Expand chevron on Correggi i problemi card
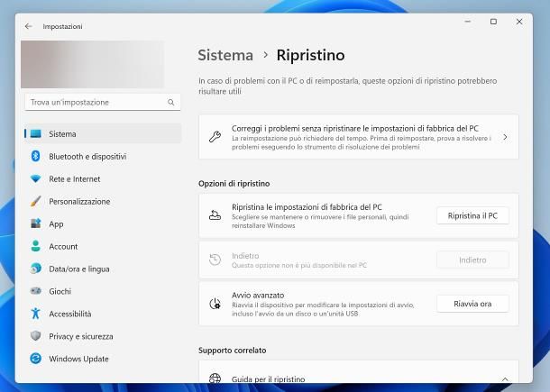The height and width of the screenshot is (392, 550). [505, 137]
